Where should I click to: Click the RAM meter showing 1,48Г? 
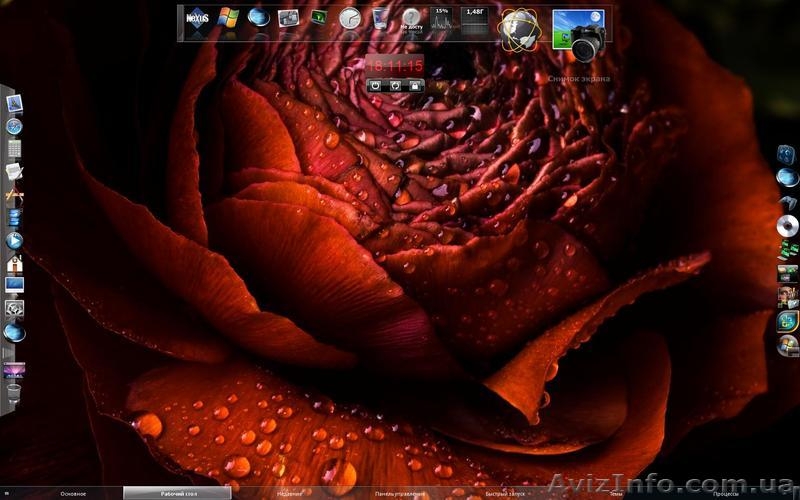click(x=474, y=18)
